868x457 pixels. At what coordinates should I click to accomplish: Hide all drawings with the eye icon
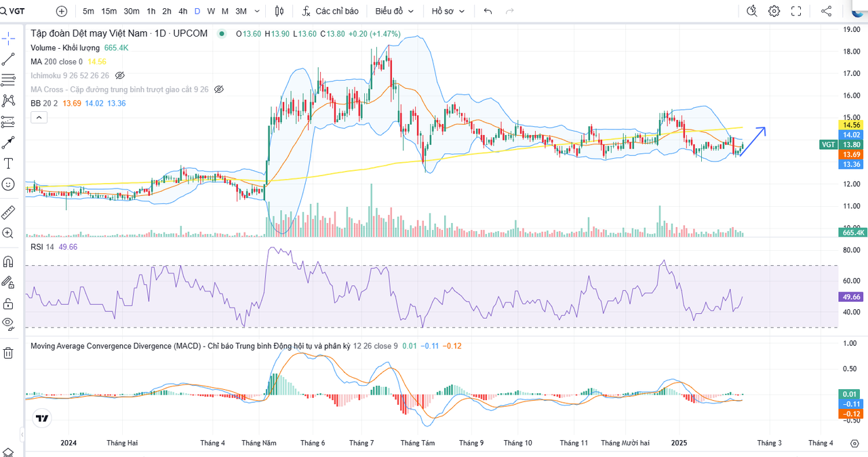(8, 323)
